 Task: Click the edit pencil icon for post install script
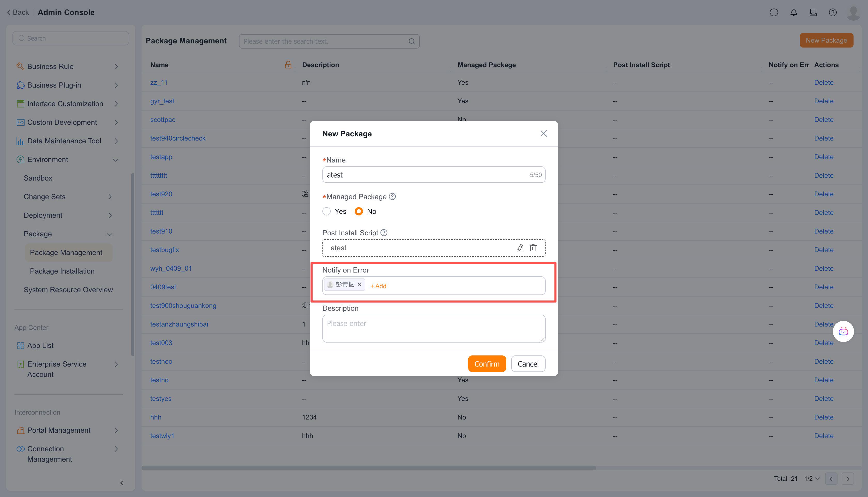[x=520, y=248]
